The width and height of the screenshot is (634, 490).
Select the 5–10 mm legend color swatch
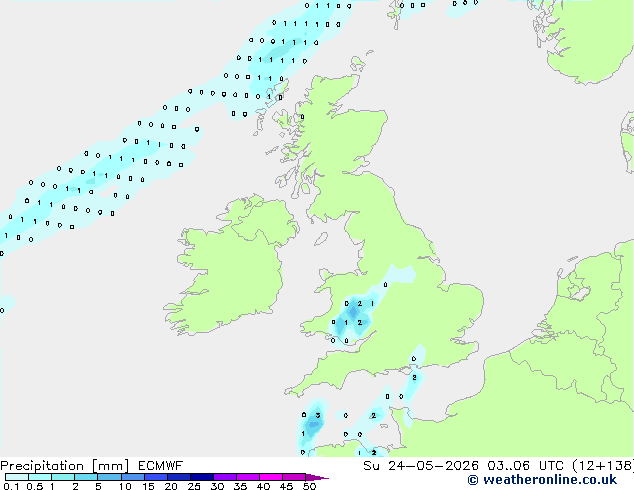click(109, 477)
